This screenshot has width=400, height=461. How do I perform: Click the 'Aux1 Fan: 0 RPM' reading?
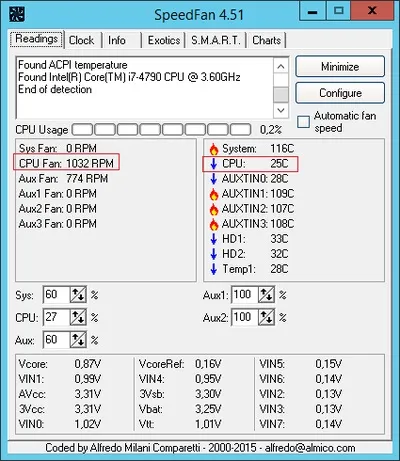(58, 194)
